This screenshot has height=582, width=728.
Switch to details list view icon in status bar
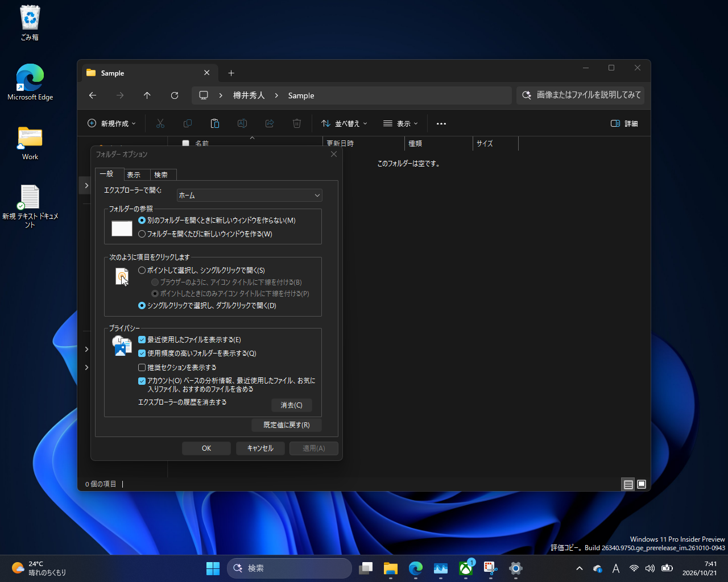click(628, 484)
